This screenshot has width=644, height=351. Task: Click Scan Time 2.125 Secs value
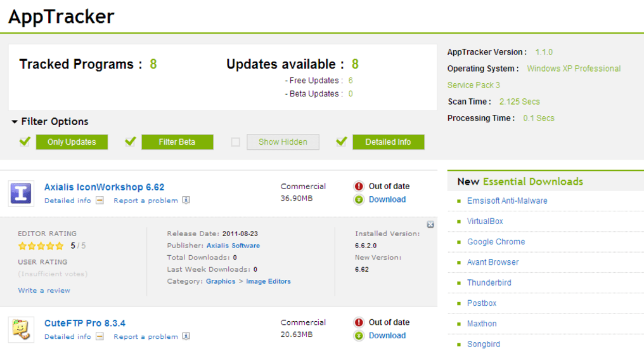click(x=520, y=102)
